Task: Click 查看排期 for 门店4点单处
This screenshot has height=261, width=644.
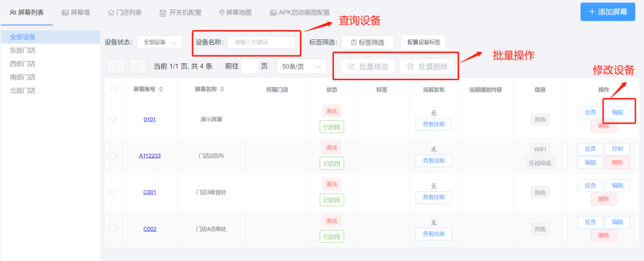Action: 434,234
